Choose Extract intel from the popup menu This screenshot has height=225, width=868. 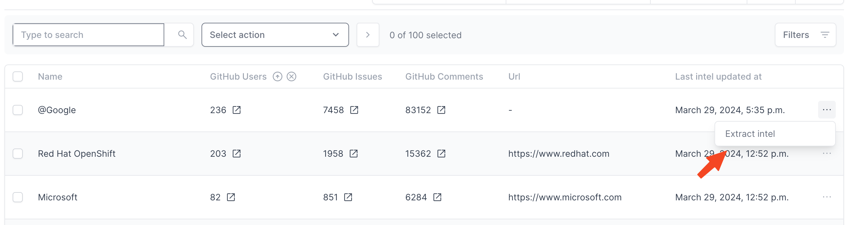(750, 134)
